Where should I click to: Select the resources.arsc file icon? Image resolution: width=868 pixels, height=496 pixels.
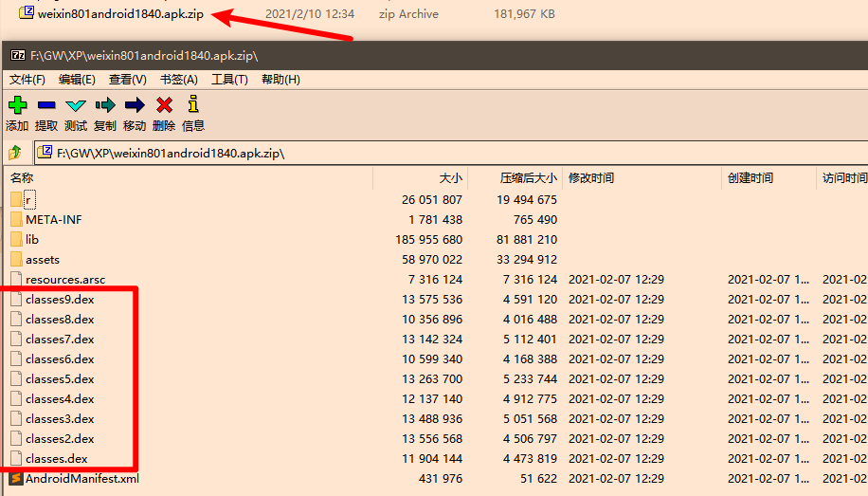coord(16,280)
